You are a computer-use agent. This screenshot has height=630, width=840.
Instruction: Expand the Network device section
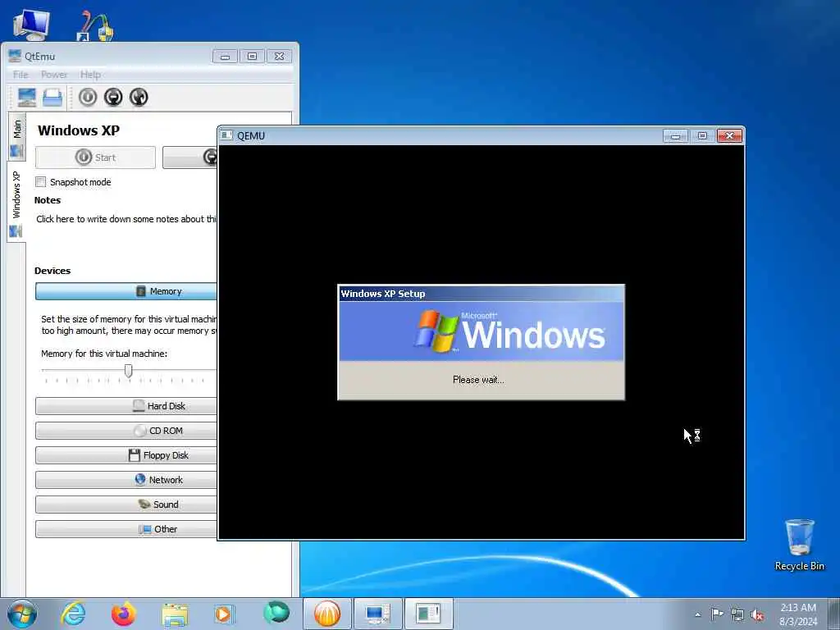(x=126, y=480)
